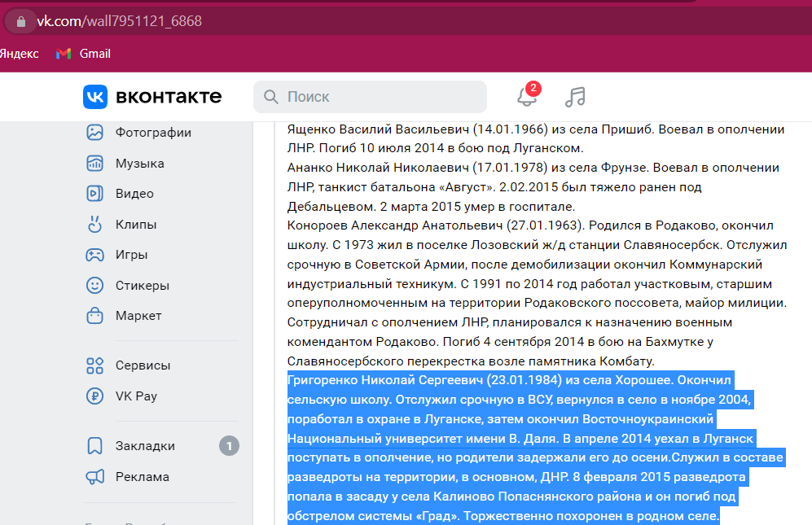The width and height of the screenshot is (812, 525).
Task: Click the Gmail bookmark icon
Action: coord(64,54)
